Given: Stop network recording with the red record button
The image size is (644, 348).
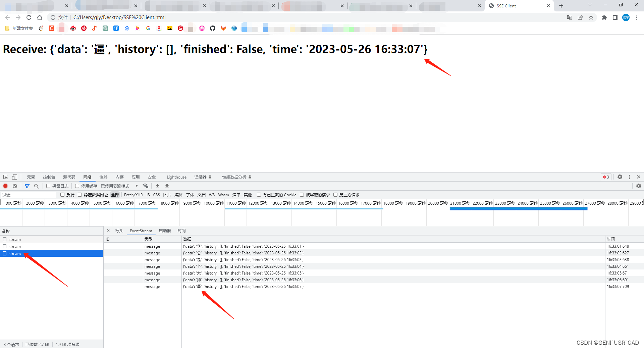Looking at the screenshot, I should (5, 186).
